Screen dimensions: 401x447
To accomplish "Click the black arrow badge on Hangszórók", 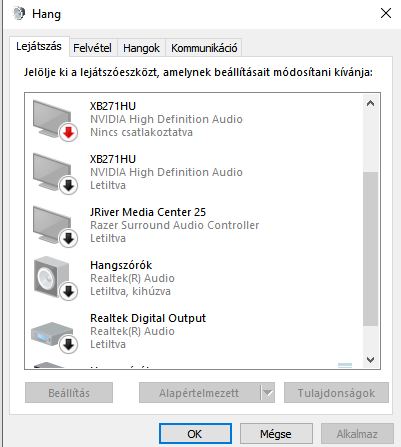I will click(x=68, y=292).
